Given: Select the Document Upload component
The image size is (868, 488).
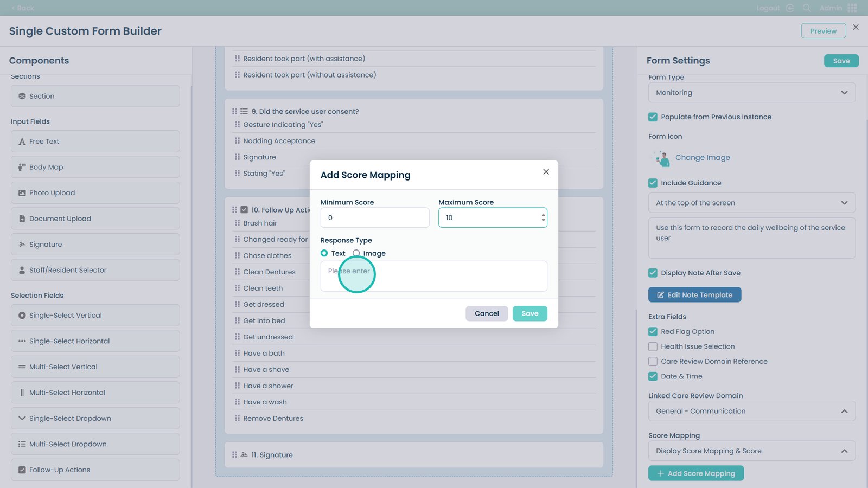Looking at the screenshot, I should tap(95, 219).
